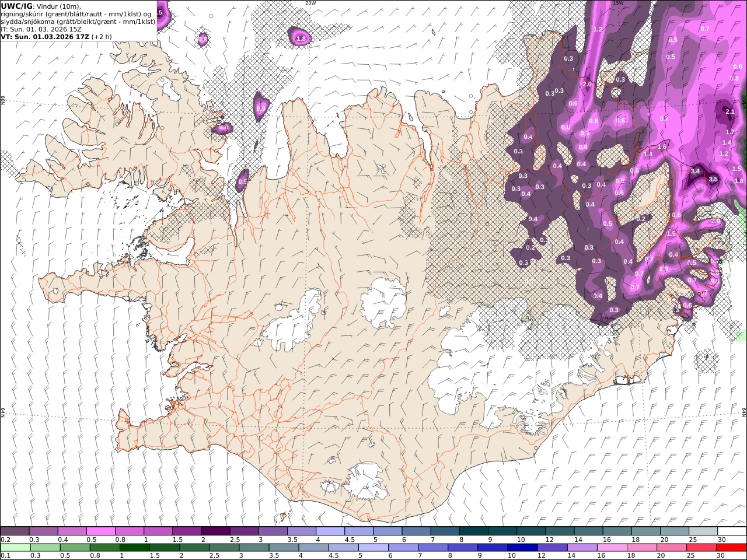Click the bottom-row swatch between 3 and 3.5
Screen dimensions: 747x560
254,548
